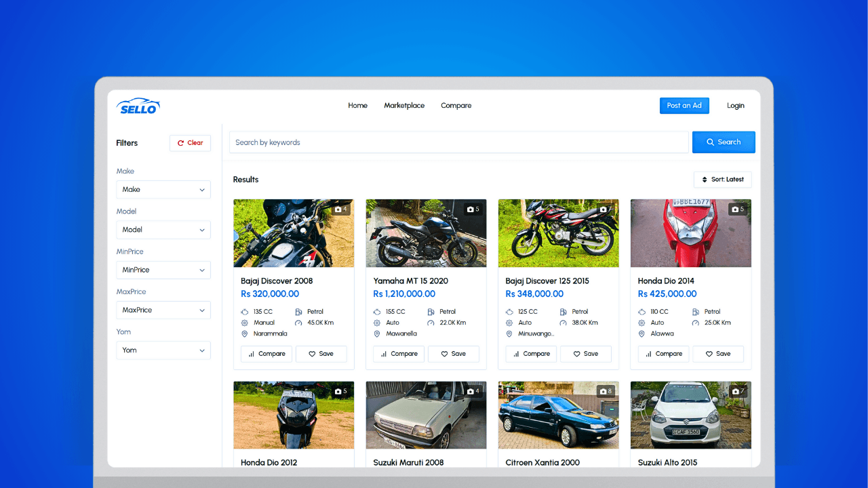Open the Honda Dio 2014 photo
868x488 pixels.
click(x=691, y=233)
